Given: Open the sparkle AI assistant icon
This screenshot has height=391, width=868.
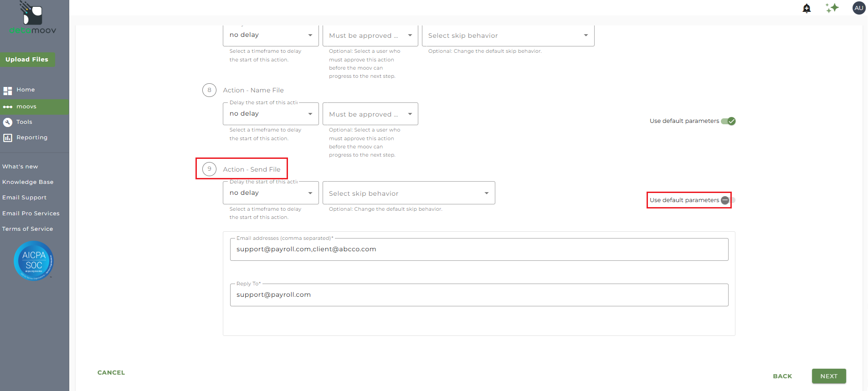Looking at the screenshot, I should point(832,8).
